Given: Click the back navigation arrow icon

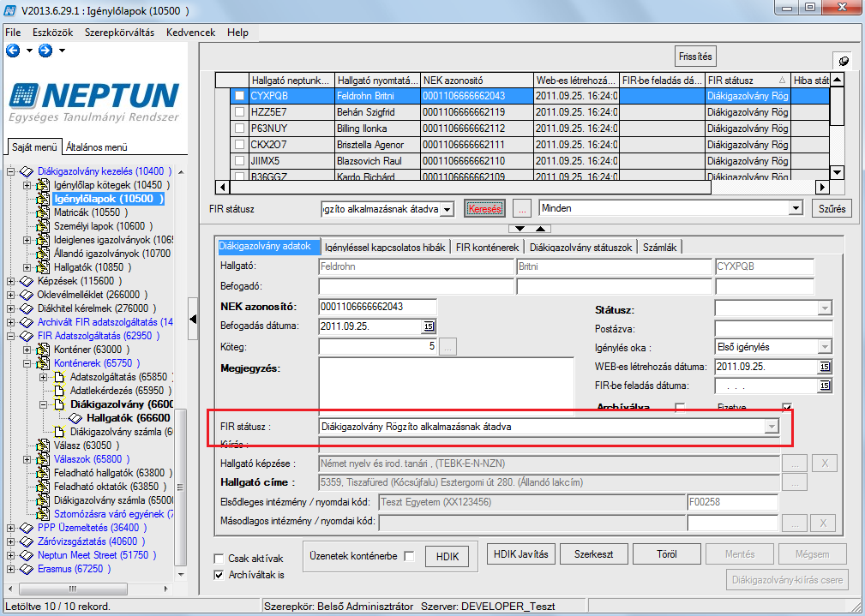Looking at the screenshot, I should click(13, 51).
